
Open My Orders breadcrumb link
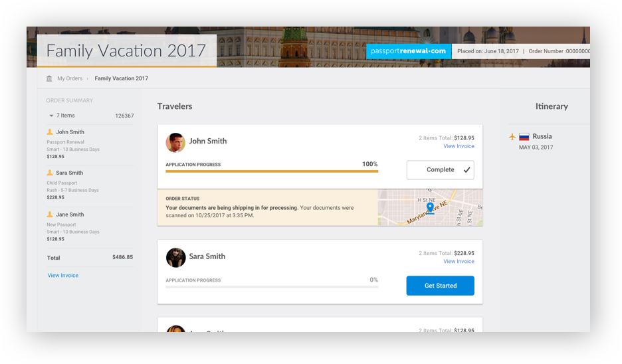point(69,78)
